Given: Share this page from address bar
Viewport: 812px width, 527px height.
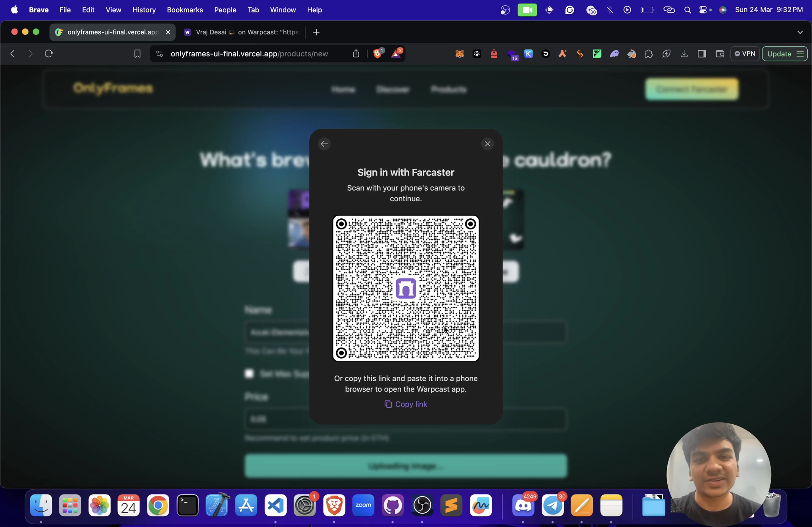Looking at the screenshot, I should (x=356, y=53).
